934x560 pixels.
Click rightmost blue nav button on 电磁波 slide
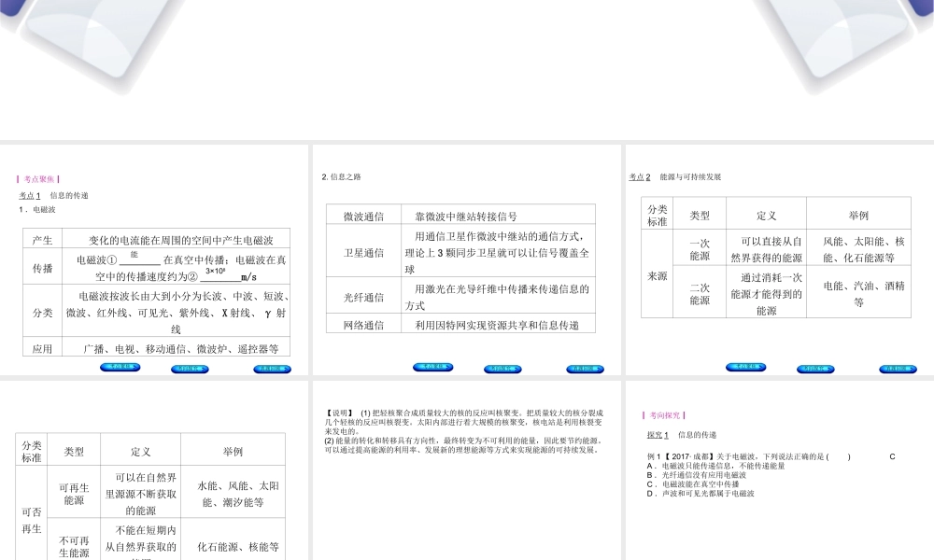click(272, 369)
